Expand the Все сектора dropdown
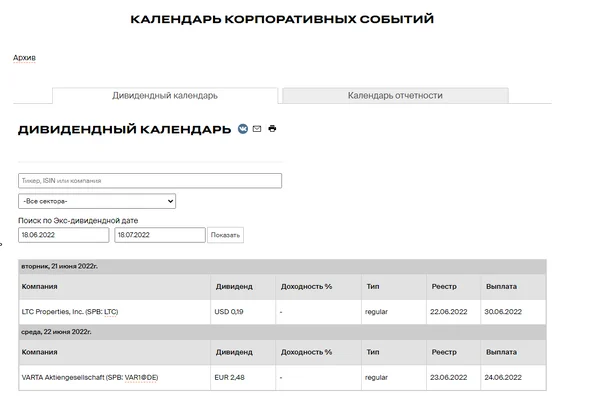 pyautogui.click(x=97, y=201)
